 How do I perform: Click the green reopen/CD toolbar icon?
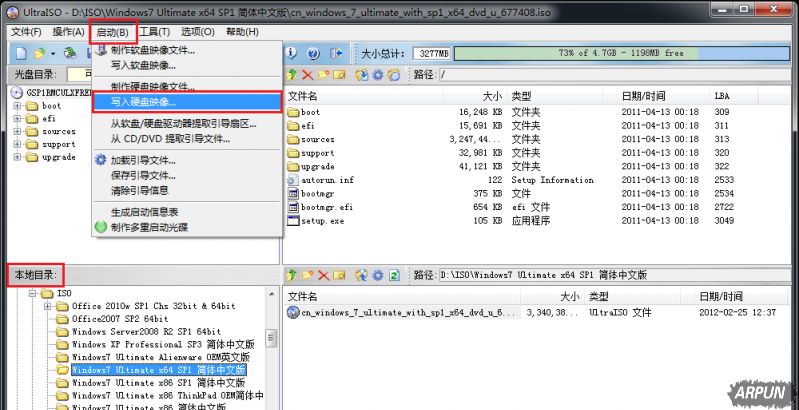coord(70,53)
